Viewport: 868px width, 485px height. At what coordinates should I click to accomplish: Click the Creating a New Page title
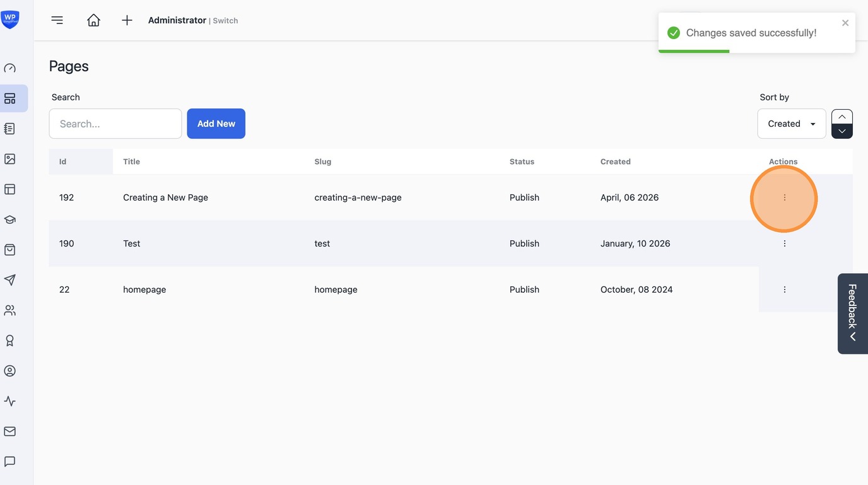click(x=165, y=197)
